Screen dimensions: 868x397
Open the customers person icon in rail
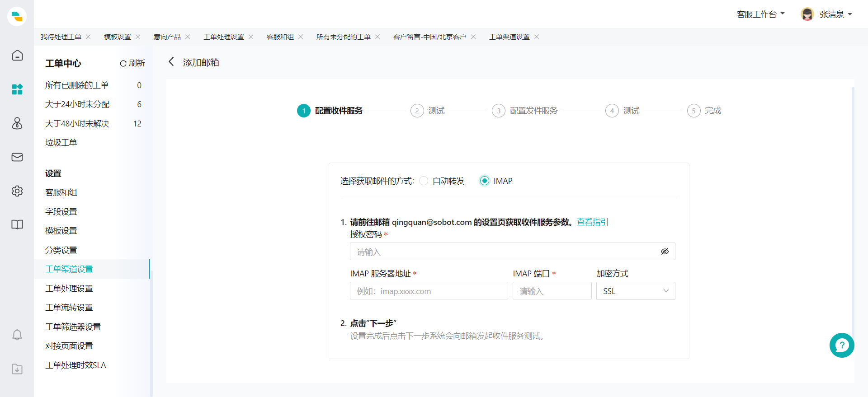point(17,123)
